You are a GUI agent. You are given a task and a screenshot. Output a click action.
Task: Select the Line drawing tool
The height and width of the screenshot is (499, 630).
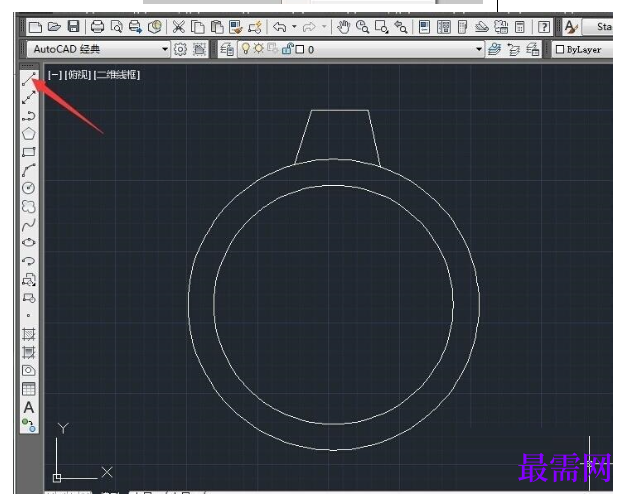click(29, 79)
